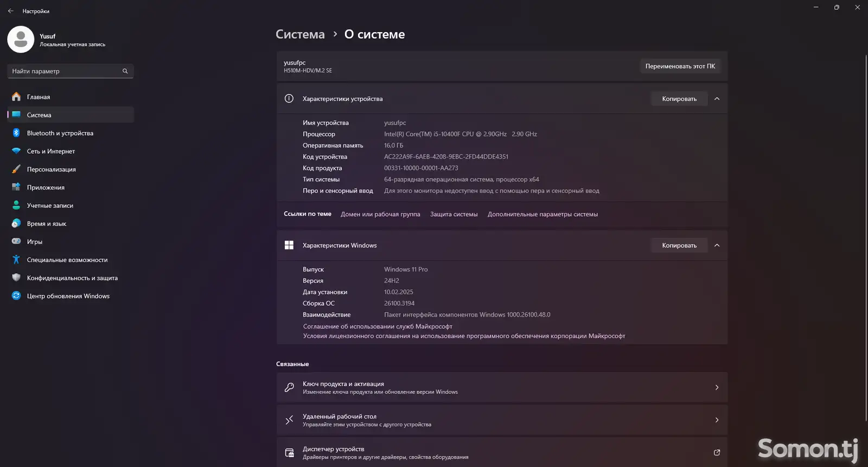Click the key icon for product key activation
The width and height of the screenshot is (868, 467).
(289, 387)
